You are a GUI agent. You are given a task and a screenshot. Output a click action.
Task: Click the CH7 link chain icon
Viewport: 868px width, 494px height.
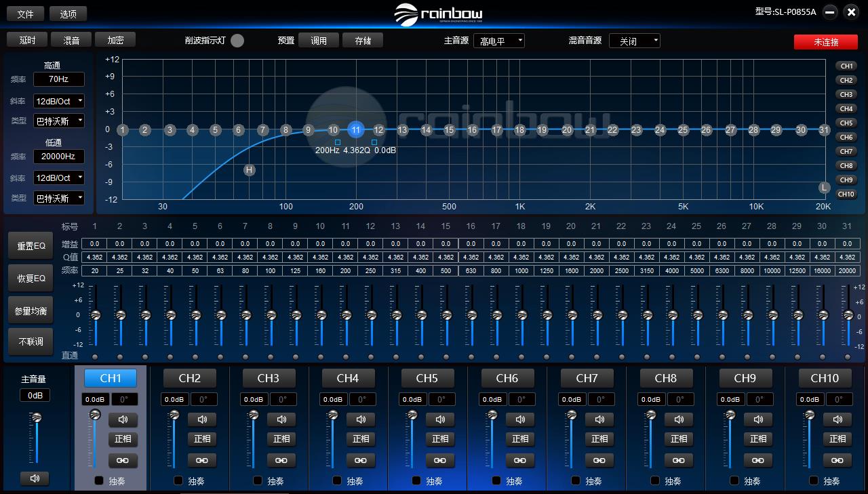599,460
